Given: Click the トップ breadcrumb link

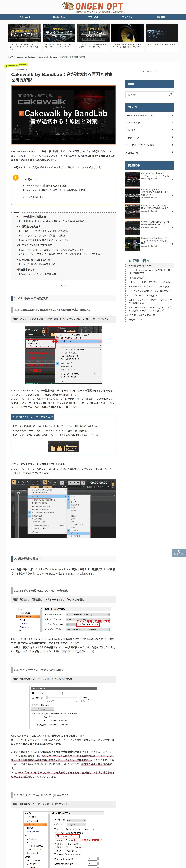Looking at the screenshot, I should [10, 57].
